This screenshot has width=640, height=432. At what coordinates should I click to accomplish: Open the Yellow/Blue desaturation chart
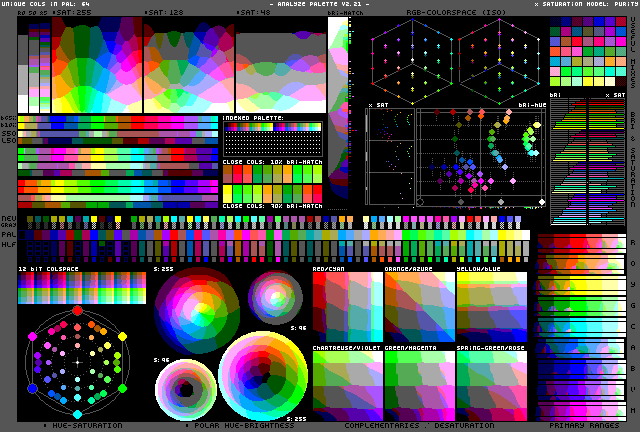click(491, 307)
